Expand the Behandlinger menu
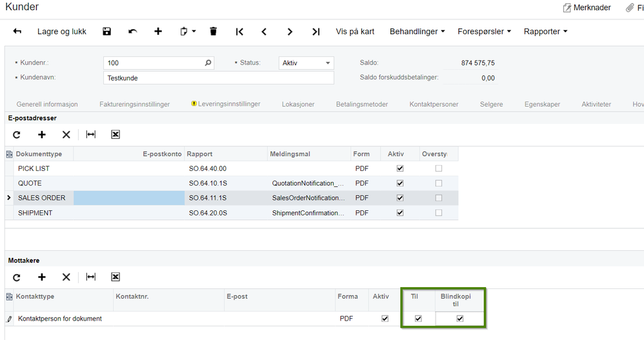The width and height of the screenshot is (644, 340). coord(418,32)
